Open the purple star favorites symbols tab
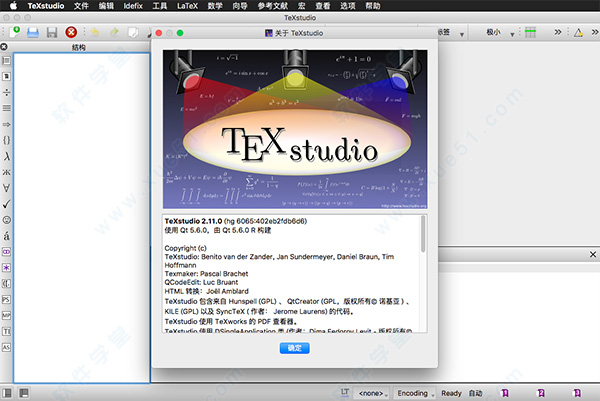This screenshot has height=401, width=600. pyautogui.click(x=7, y=267)
